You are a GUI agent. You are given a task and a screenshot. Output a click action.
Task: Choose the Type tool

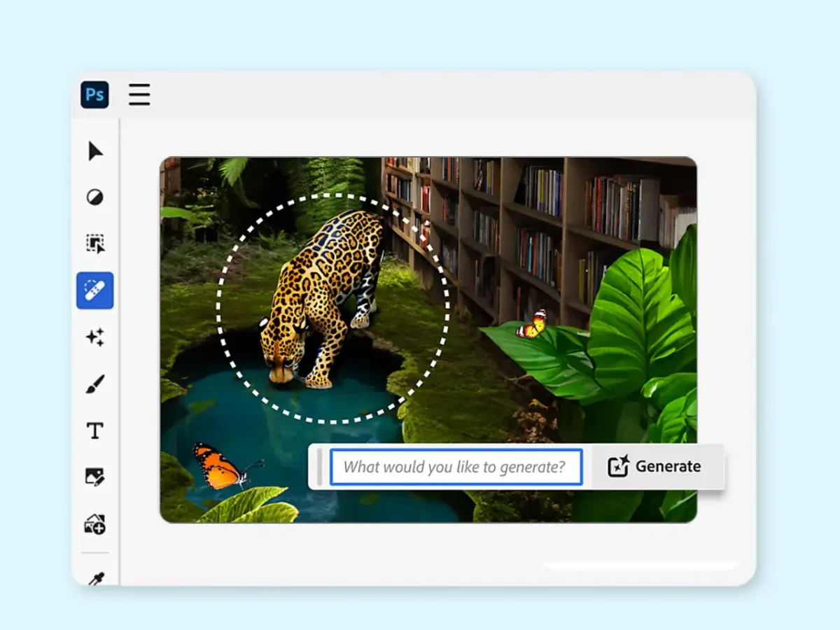(95, 430)
